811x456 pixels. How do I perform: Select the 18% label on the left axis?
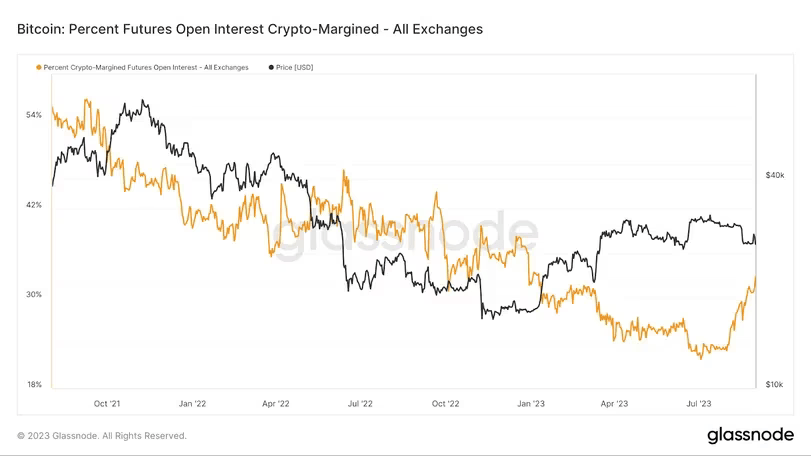pyautogui.click(x=33, y=385)
